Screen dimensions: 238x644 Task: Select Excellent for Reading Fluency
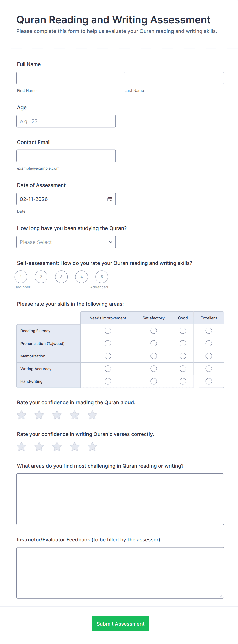[x=209, y=331]
